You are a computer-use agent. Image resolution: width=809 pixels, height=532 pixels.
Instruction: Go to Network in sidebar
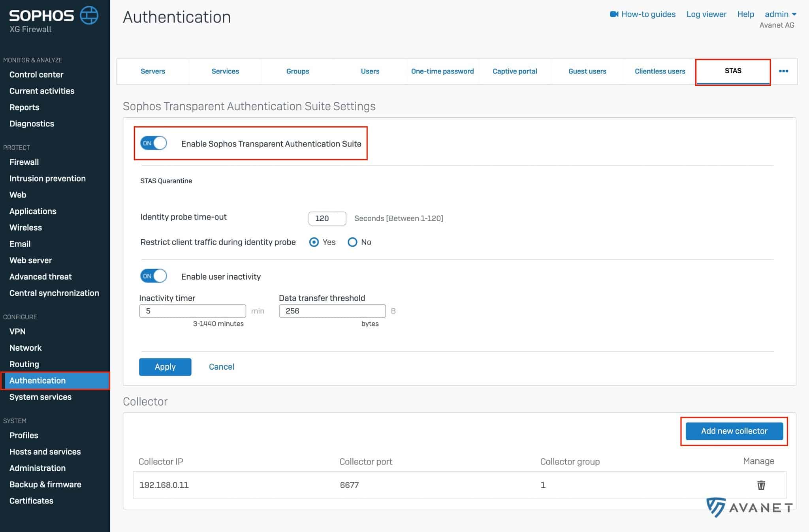(25, 348)
